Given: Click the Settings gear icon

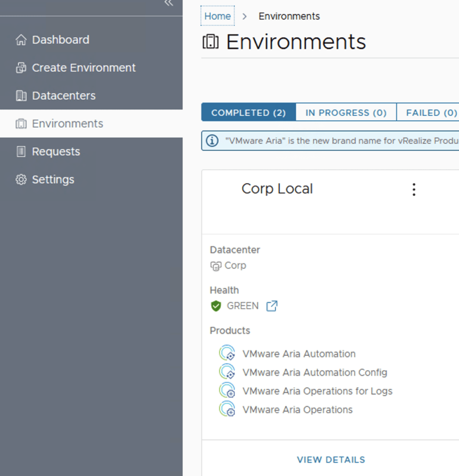Looking at the screenshot, I should pyautogui.click(x=21, y=179).
